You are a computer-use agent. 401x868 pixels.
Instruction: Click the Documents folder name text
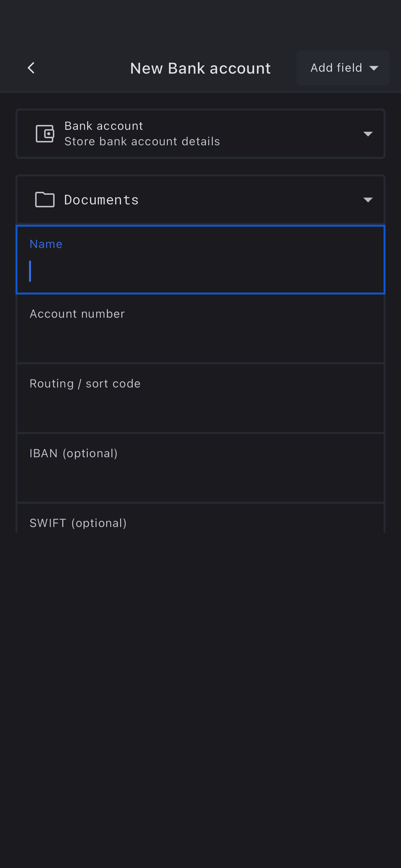pyautogui.click(x=101, y=200)
